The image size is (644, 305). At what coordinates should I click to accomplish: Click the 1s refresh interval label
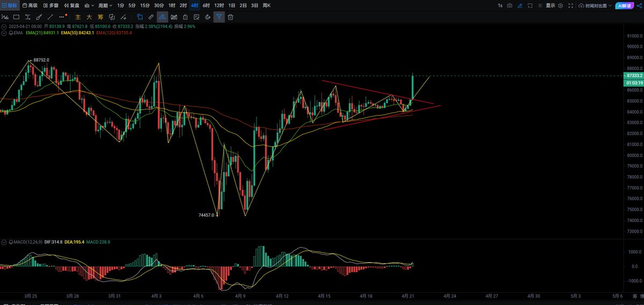pyautogui.click(x=500, y=5)
